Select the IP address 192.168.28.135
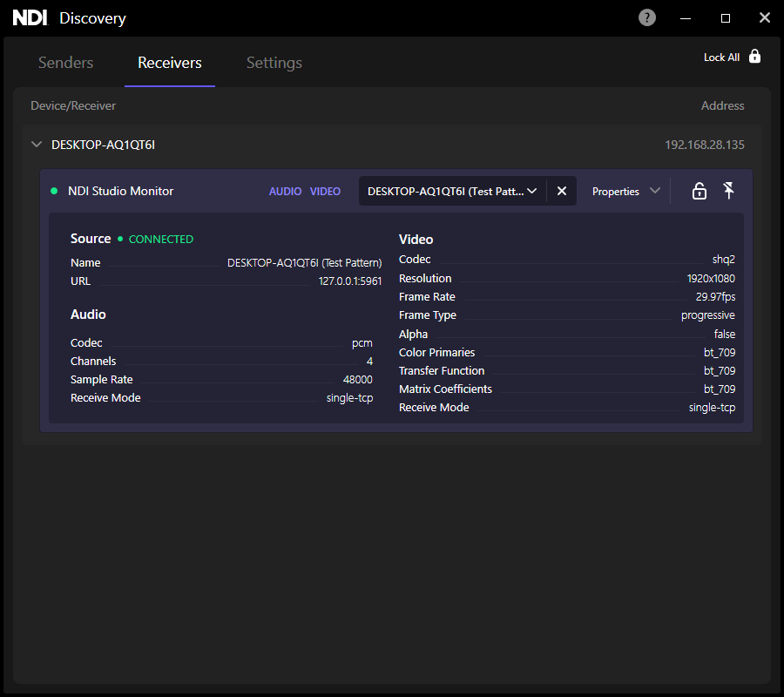 [x=705, y=145]
